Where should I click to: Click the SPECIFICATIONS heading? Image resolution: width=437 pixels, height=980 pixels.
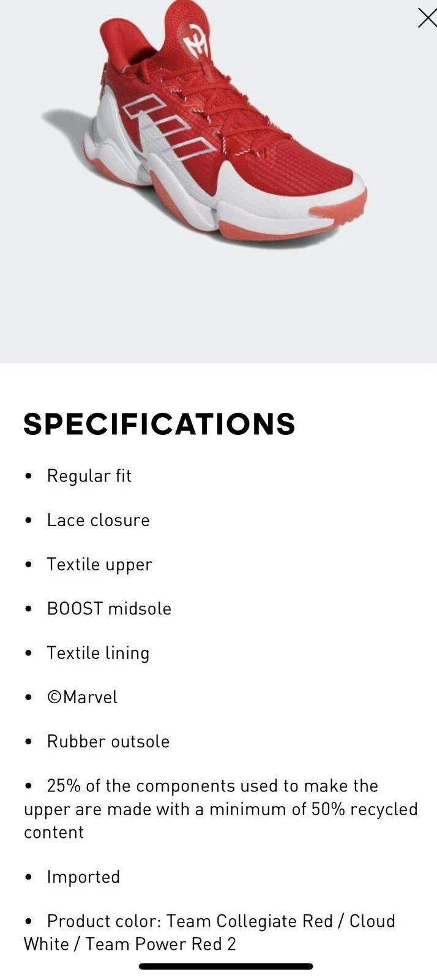coord(159,424)
